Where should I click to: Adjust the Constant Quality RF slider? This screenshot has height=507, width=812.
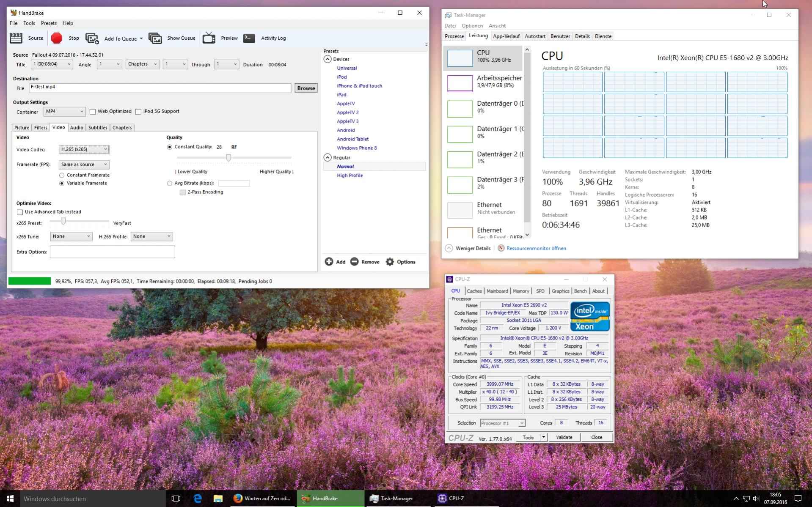pyautogui.click(x=228, y=158)
